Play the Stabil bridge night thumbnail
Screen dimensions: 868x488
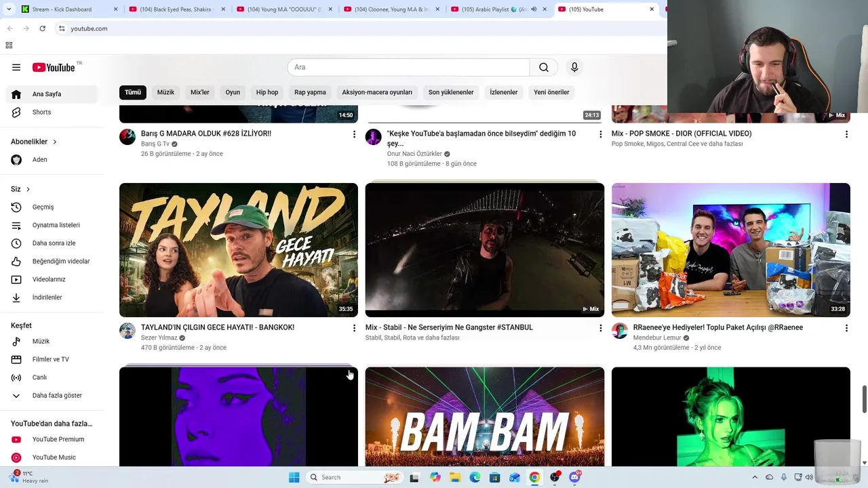485,250
